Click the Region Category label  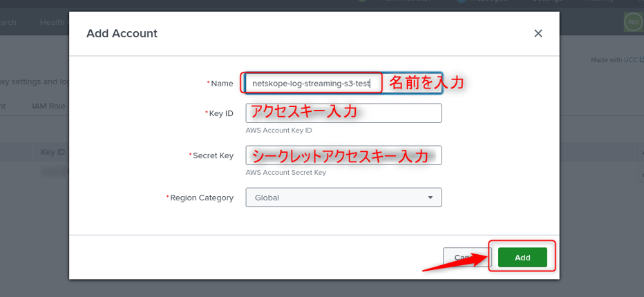(x=202, y=198)
